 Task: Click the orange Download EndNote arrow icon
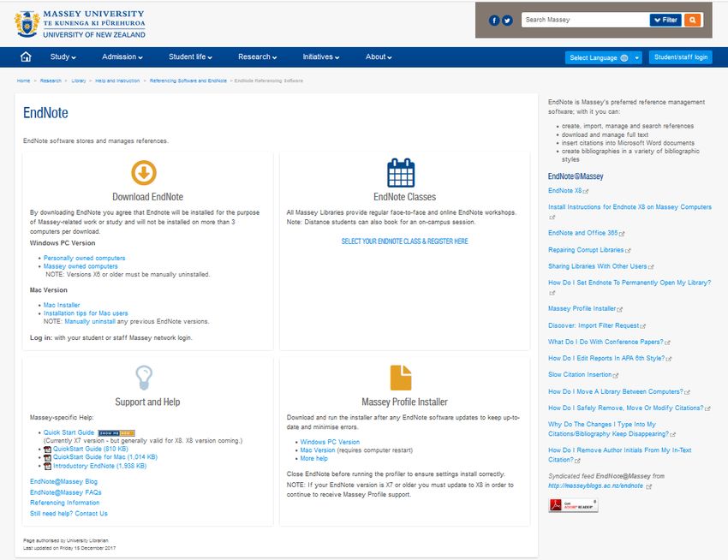coord(144,173)
